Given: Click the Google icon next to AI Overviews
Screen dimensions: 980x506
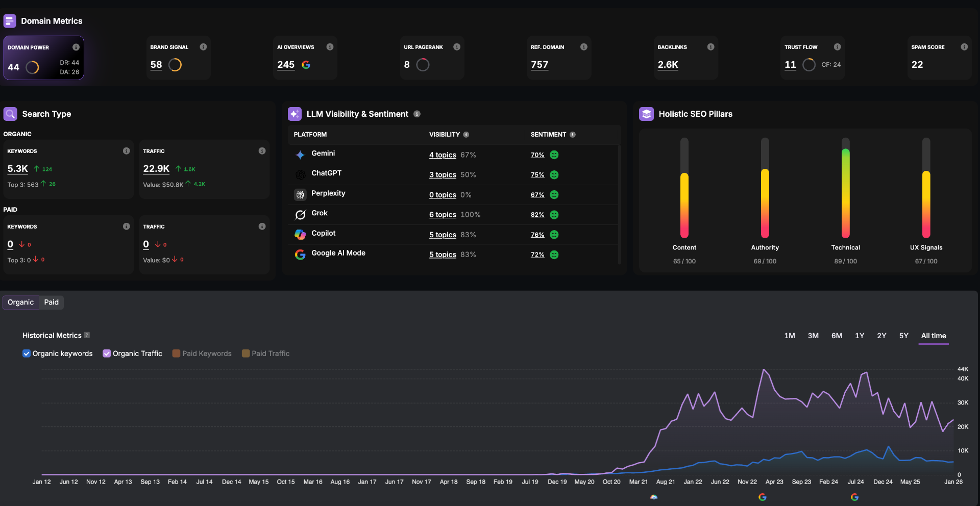Looking at the screenshot, I should pos(306,65).
